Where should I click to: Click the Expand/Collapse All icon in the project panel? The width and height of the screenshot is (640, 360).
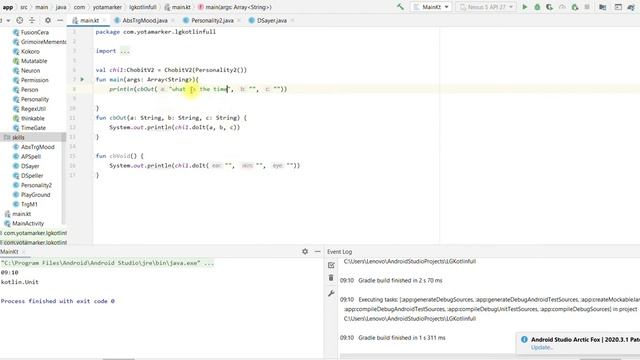pyautogui.click(x=32, y=20)
